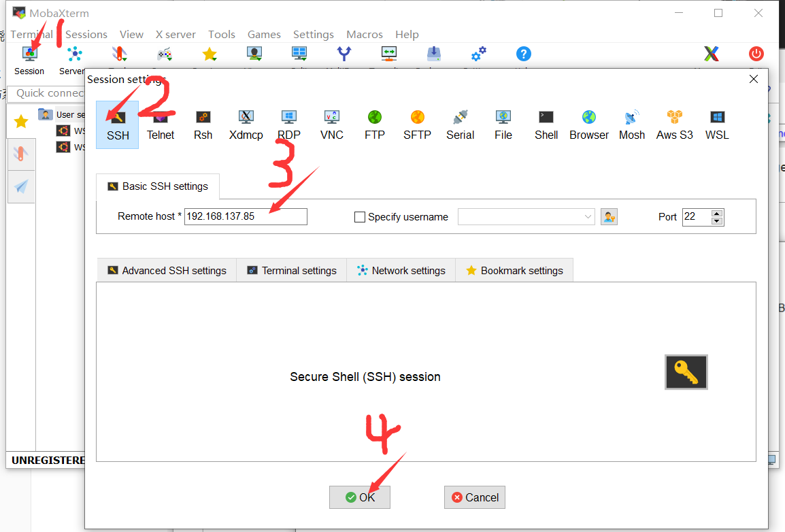The width and height of the screenshot is (785, 532).
Task: Open the Terminal menu
Action: pyautogui.click(x=31, y=34)
